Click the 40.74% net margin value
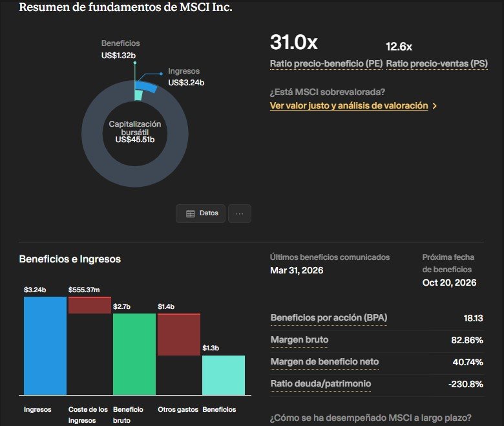The height and width of the screenshot is (426, 504). pyautogui.click(x=468, y=363)
